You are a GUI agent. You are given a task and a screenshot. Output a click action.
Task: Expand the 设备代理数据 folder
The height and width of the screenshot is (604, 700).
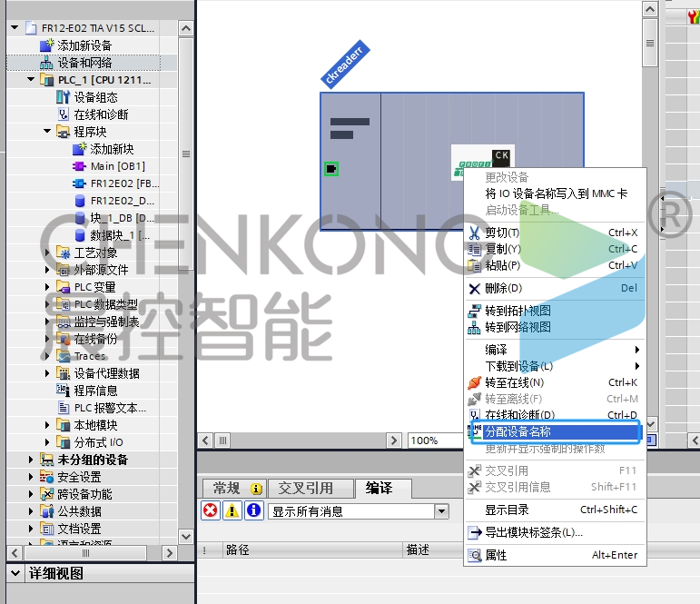coord(47,373)
